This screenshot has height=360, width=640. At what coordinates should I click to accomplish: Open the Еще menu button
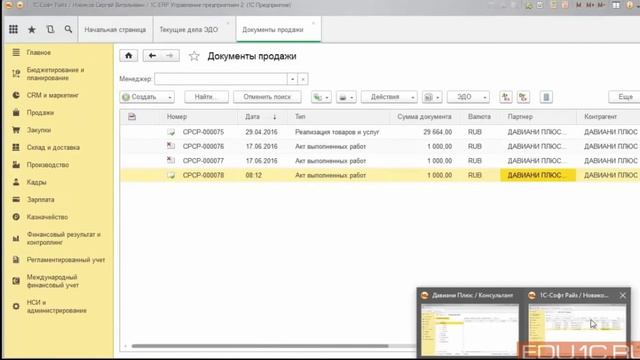624,97
